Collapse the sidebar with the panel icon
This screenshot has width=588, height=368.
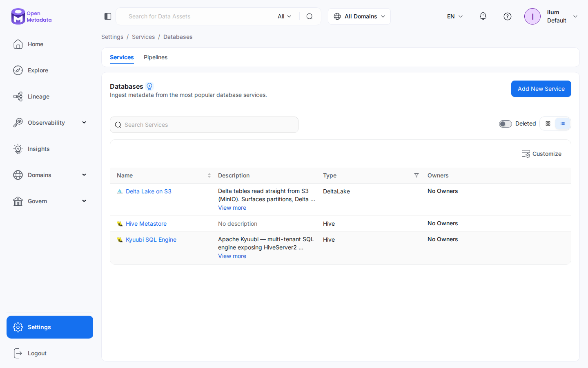click(108, 16)
